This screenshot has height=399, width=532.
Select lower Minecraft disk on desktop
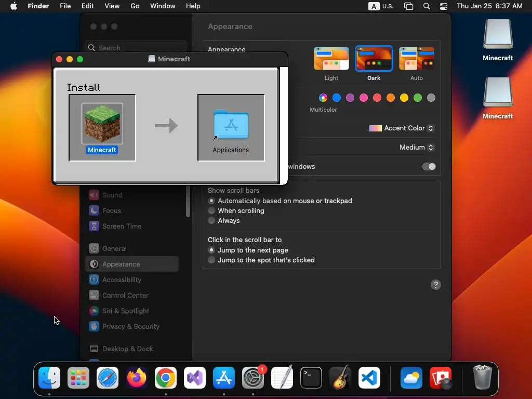(x=498, y=92)
